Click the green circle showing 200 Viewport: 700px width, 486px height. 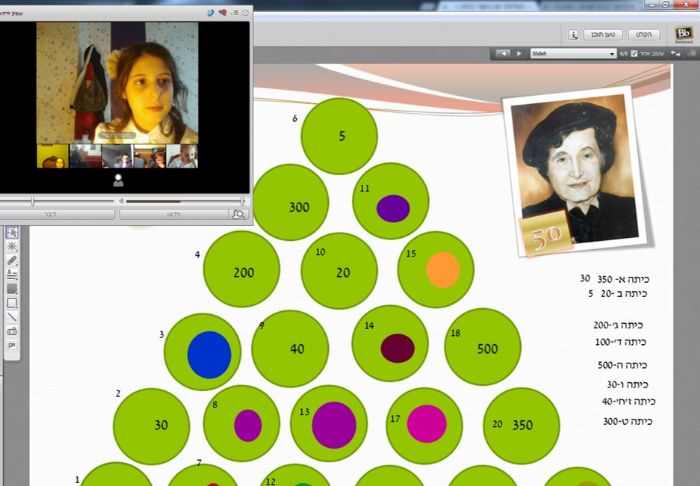click(x=242, y=269)
